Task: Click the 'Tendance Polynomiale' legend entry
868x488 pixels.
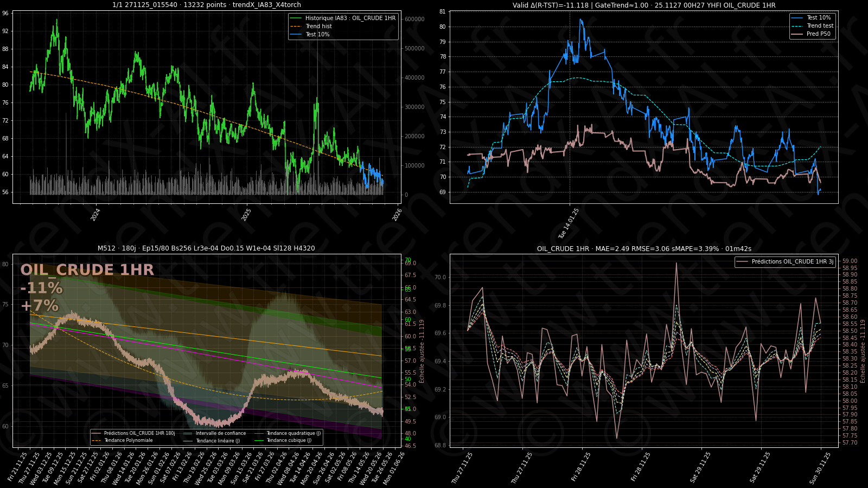Action: [x=129, y=440]
